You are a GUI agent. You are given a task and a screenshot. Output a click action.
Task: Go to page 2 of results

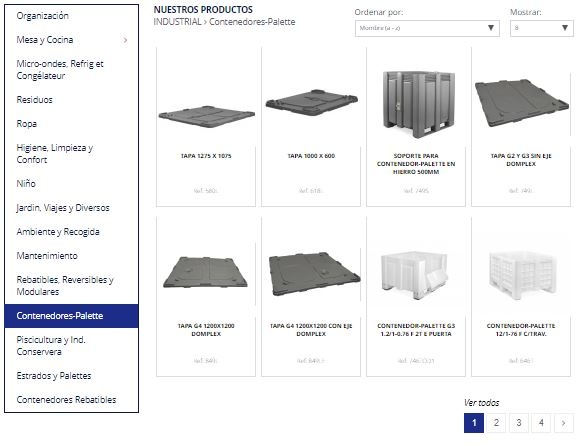tap(496, 423)
